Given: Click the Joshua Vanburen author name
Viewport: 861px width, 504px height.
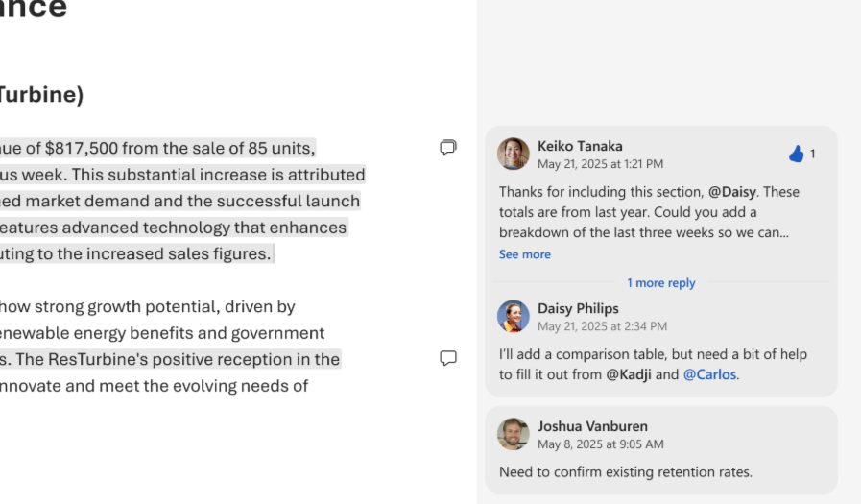Looking at the screenshot, I should pos(592,426).
